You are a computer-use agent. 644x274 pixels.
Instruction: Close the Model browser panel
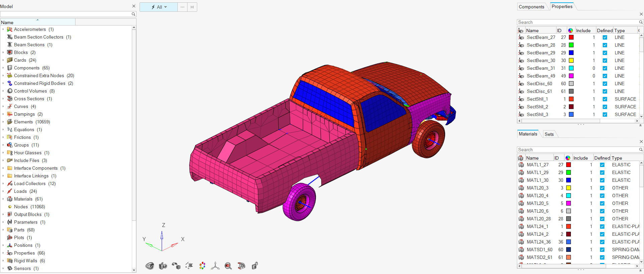[134, 6]
